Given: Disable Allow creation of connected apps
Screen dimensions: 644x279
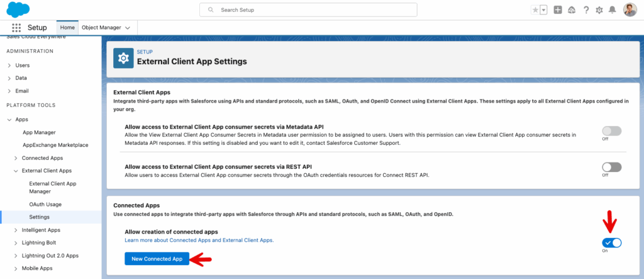Looking at the screenshot, I should [x=611, y=242].
